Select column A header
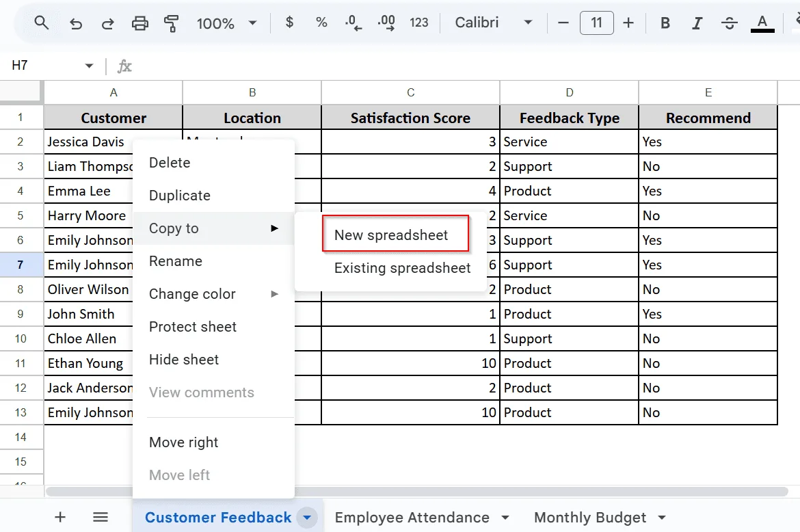 point(114,92)
